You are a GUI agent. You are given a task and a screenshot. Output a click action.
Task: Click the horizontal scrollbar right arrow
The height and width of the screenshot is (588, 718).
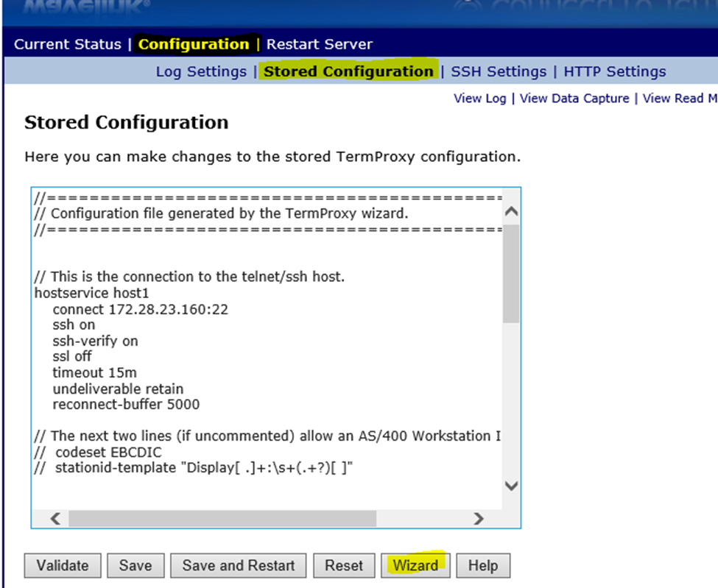479,519
